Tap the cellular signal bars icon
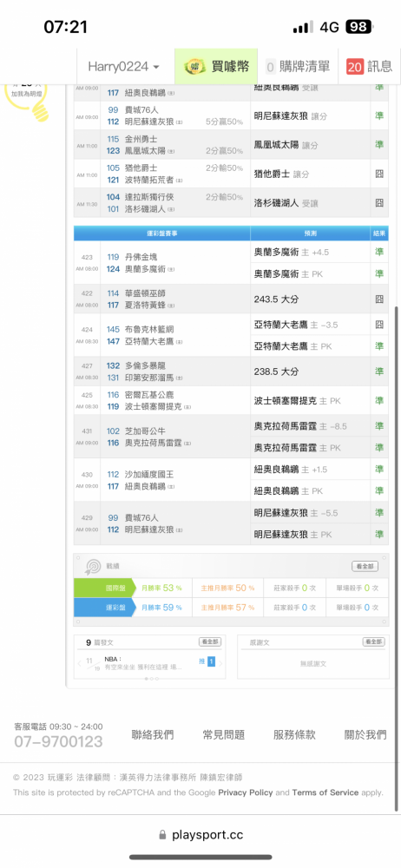Viewport: 401px width, 868px height. click(303, 27)
